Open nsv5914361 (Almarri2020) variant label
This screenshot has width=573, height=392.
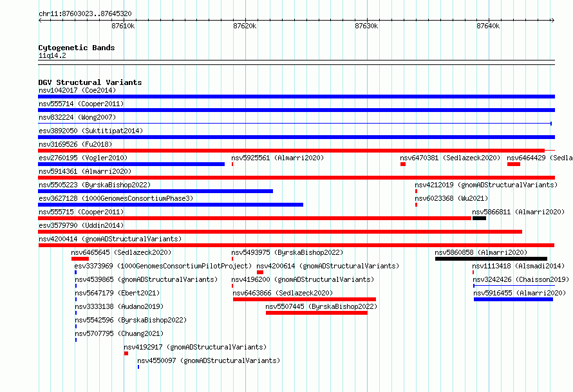(85, 171)
